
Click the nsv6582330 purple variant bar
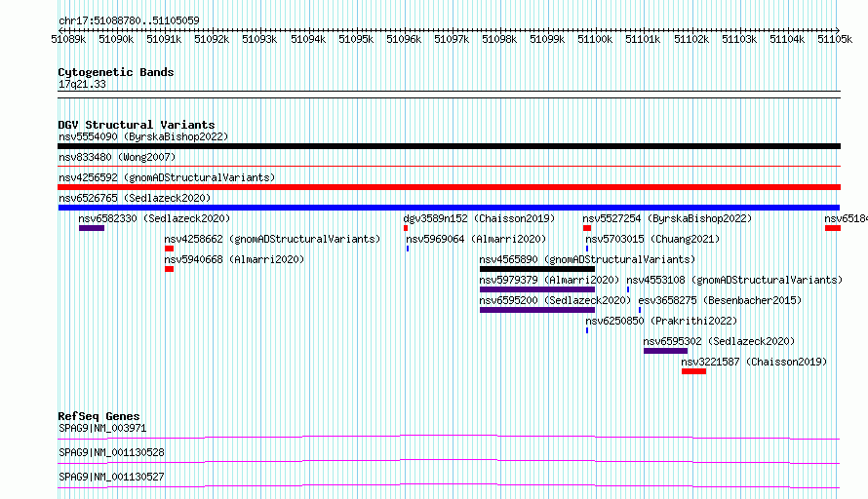[x=92, y=228]
